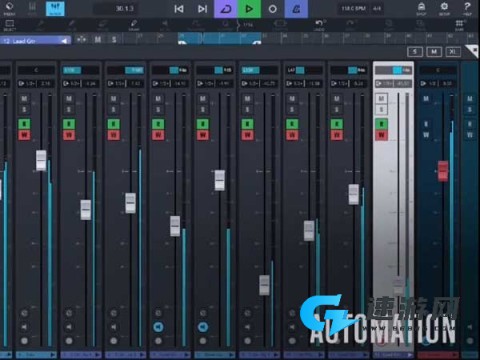Enable Write automation on first full channel
The image size is (480, 360).
pos(24,135)
